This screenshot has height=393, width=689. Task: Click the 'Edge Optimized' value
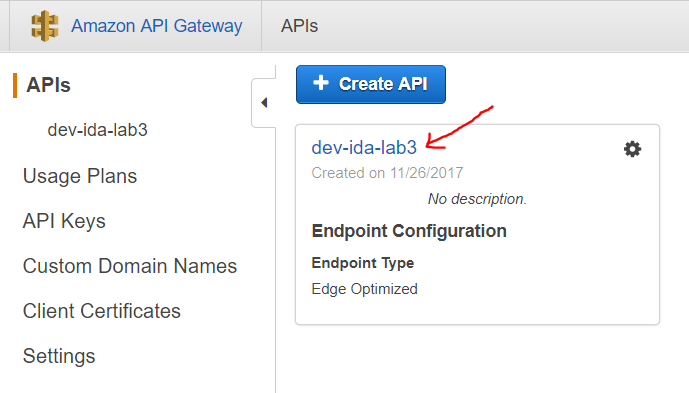tap(365, 289)
